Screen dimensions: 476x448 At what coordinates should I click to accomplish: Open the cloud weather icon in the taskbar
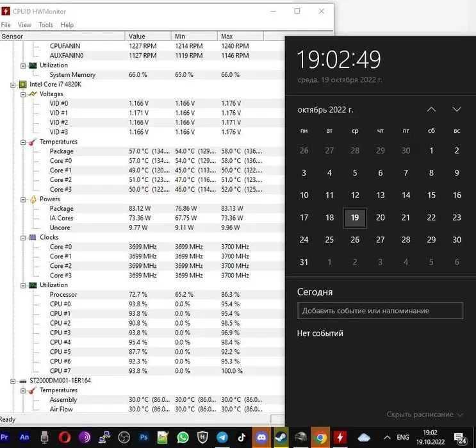[x=364, y=437]
